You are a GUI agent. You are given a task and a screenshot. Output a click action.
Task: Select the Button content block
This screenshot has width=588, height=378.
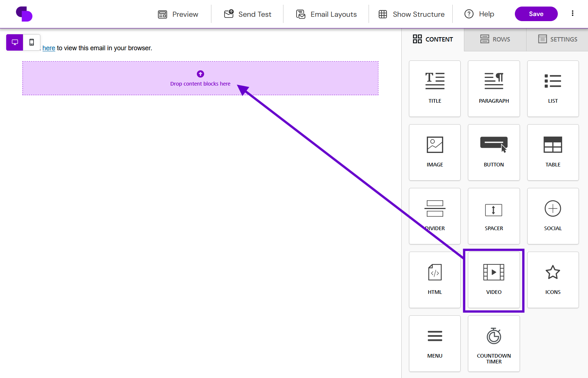tap(494, 152)
